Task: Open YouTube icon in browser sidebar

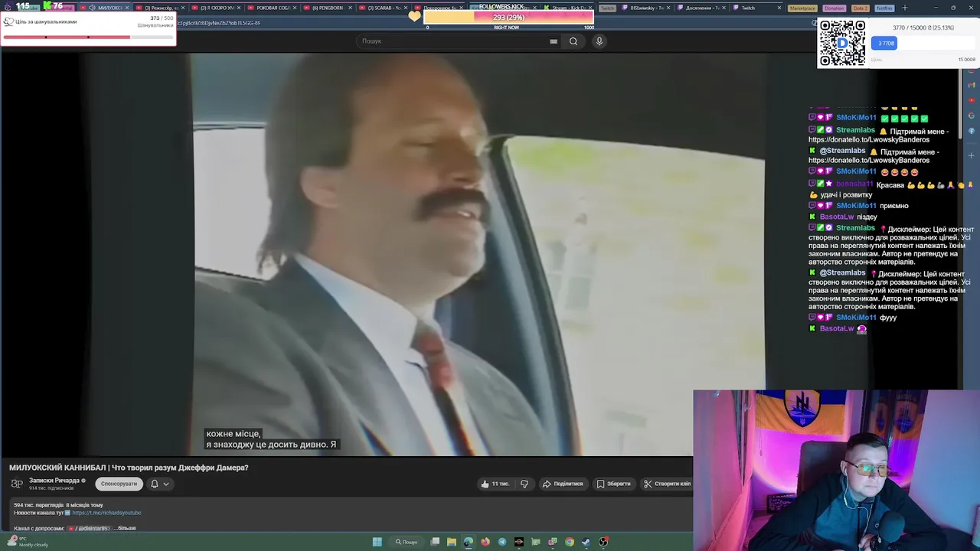Action: pos(972,99)
